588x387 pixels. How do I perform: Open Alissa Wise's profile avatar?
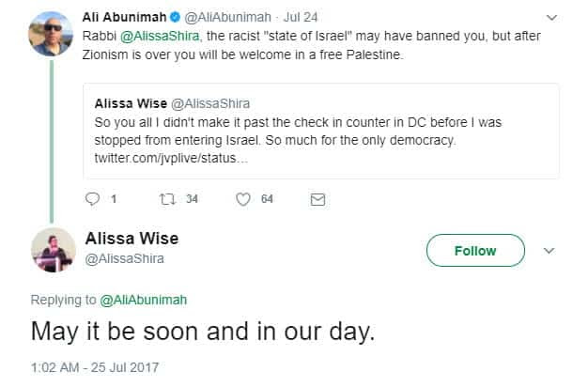point(53,250)
